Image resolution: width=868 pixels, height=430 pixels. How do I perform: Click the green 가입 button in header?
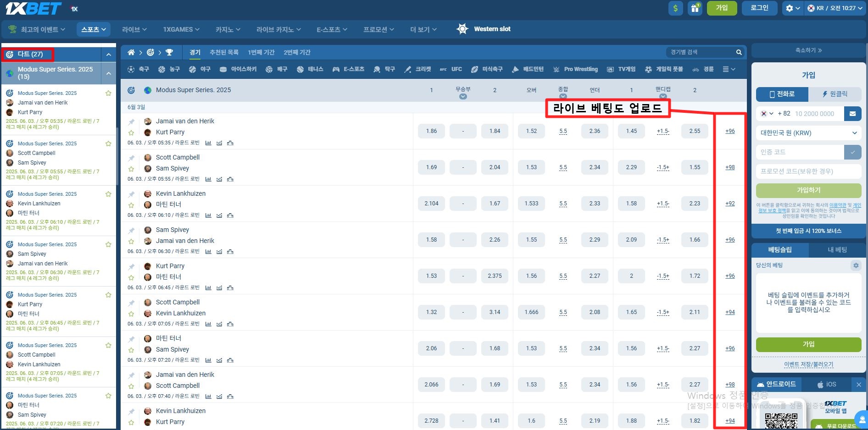(722, 8)
